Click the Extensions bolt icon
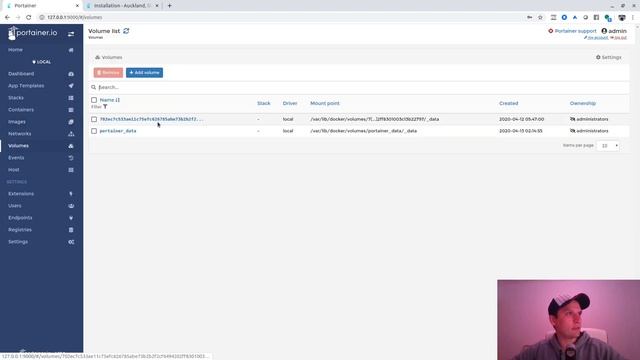 [71, 194]
